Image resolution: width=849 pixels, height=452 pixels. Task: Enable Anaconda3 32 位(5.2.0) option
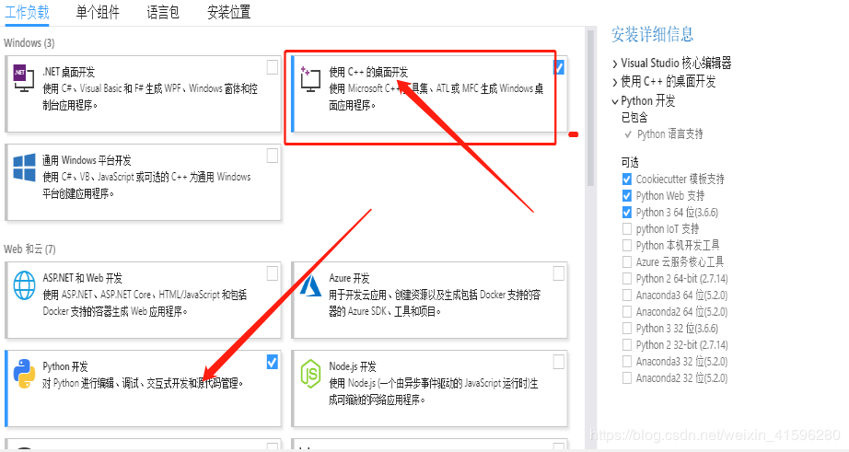click(x=627, y=361)
